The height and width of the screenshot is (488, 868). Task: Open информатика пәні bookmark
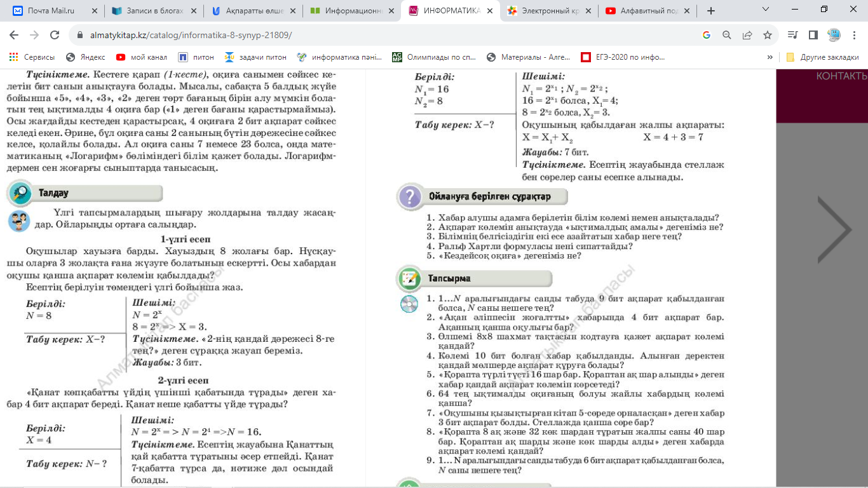[339, 57]
